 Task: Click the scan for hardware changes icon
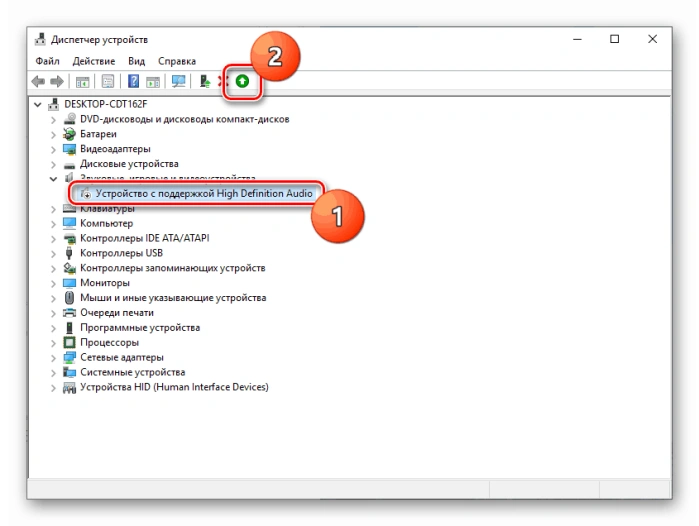[179, 82]
